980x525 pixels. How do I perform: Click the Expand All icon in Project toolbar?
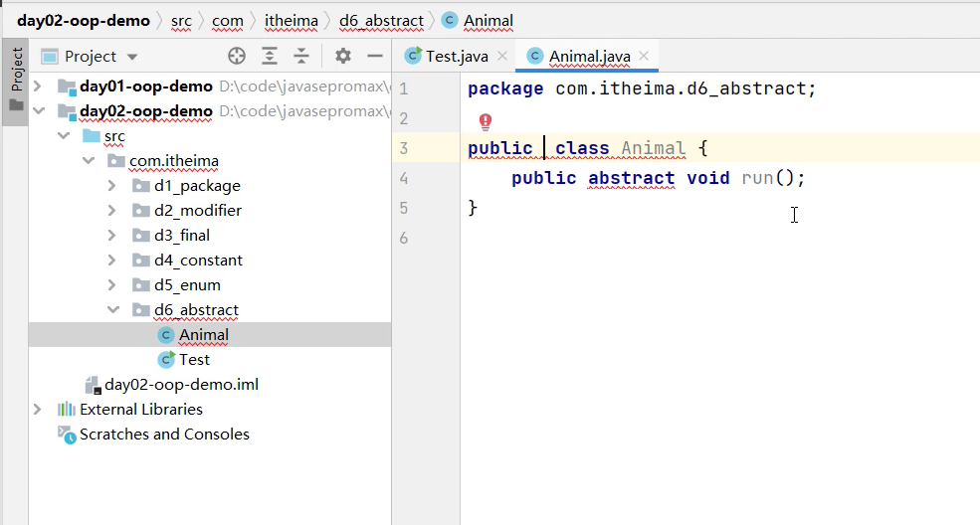point(270,57)
